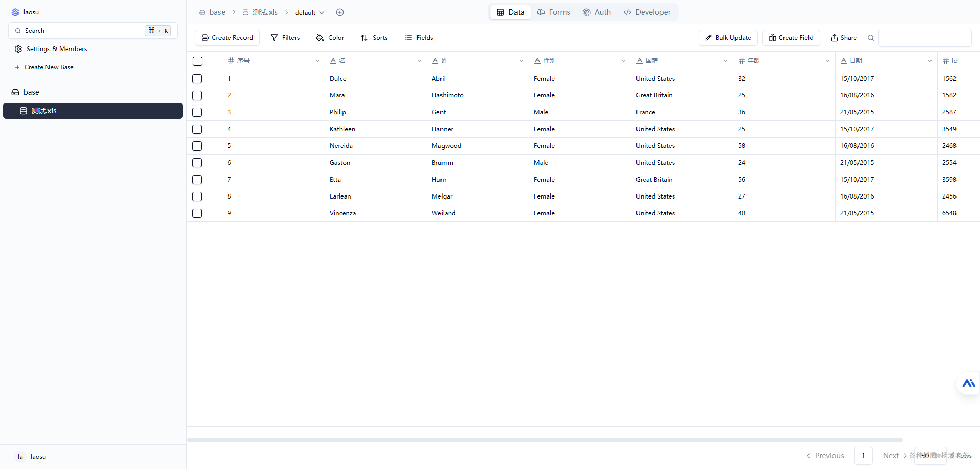Check the row for Philip Gent
Image resolution: width=980 pixels, height=469 pixels.
tap(197, 112)
